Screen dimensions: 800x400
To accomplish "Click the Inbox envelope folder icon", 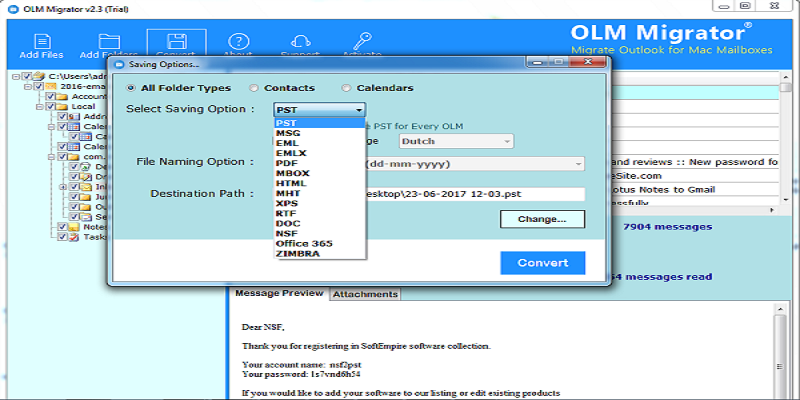I will 85,187.
